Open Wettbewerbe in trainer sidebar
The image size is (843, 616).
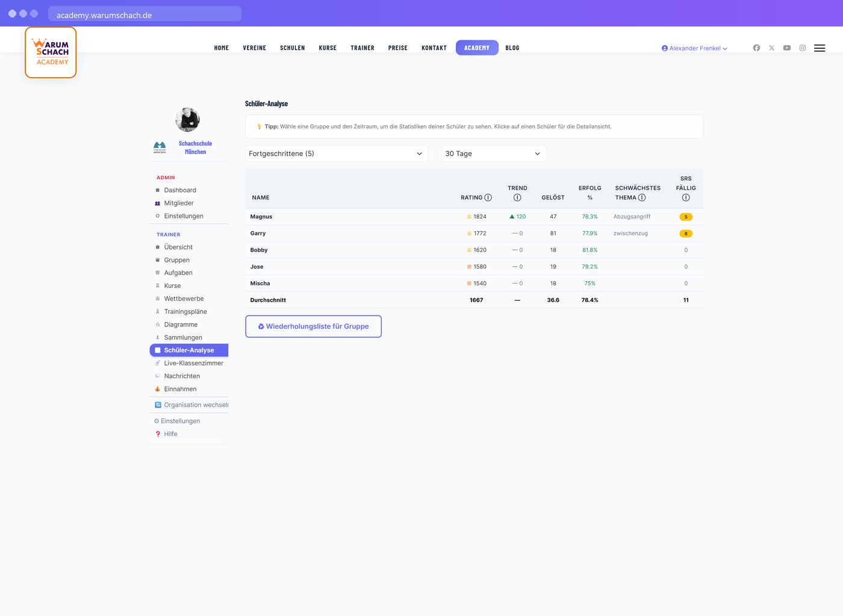[x=184, y=299]
